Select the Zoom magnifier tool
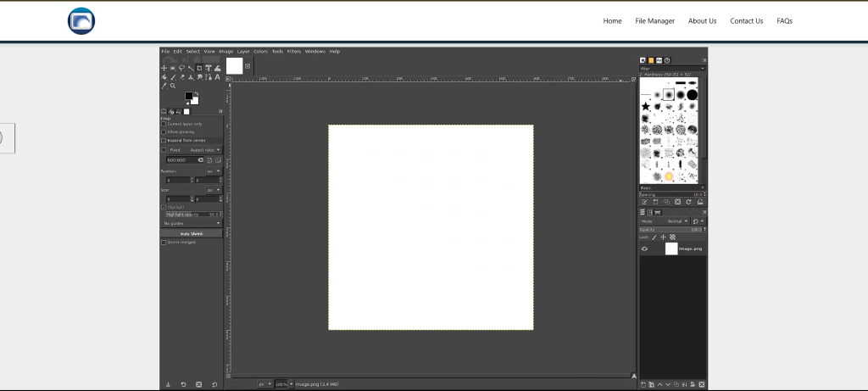The width and height of the screenshot is (868, 391). pos(173,86)
